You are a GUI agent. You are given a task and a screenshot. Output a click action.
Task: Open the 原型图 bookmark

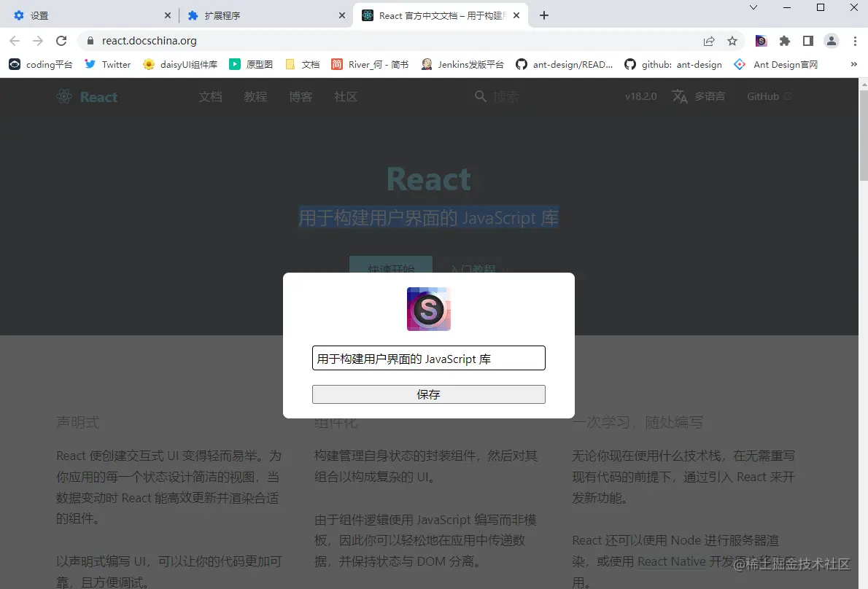tap(251, 64)
